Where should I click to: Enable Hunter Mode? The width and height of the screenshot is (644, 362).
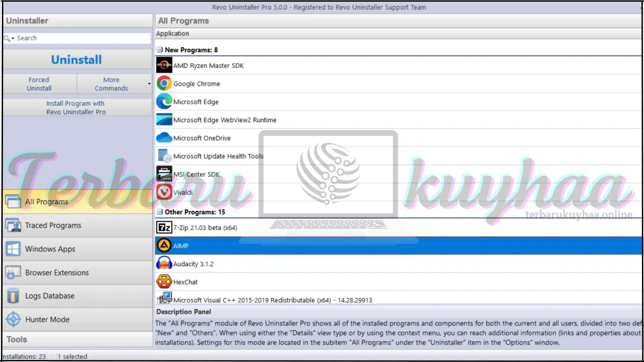(x=47, y=319)
